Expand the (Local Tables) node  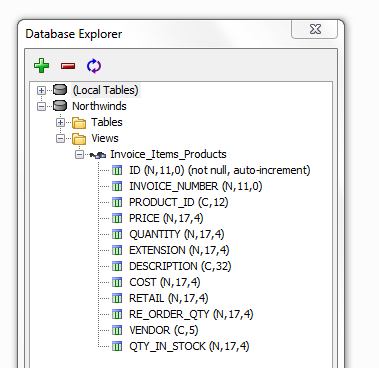(41, 90)
